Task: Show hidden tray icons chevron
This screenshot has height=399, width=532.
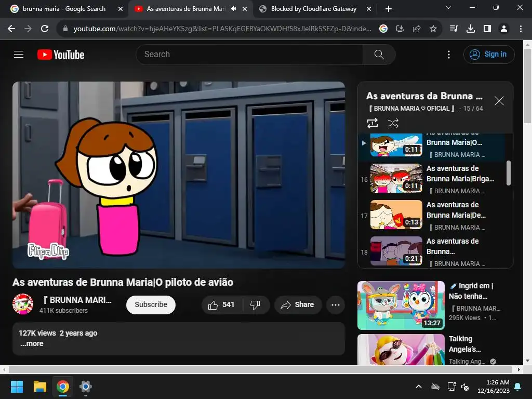Action: [419, 387]
